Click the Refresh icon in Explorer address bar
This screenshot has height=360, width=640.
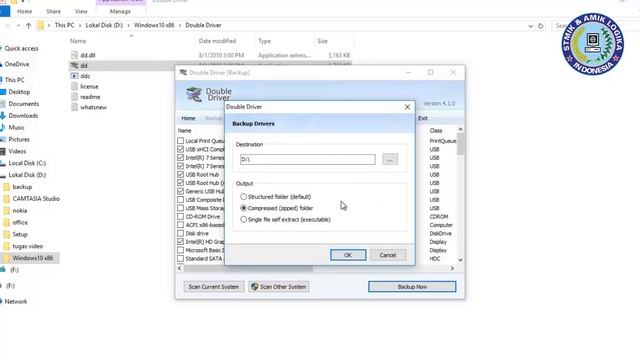tap(540, 26)
